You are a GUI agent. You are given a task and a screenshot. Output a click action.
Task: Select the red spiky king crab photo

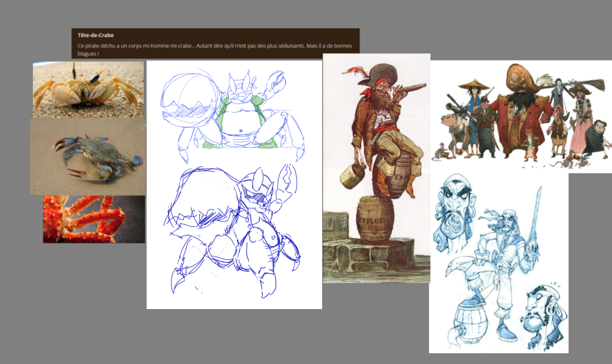[x=94, y=219]
